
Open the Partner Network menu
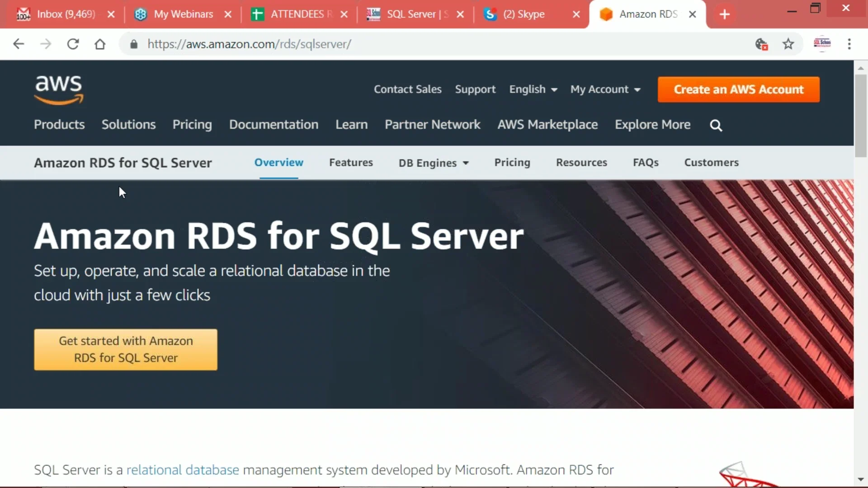click(x=433, y=125)
